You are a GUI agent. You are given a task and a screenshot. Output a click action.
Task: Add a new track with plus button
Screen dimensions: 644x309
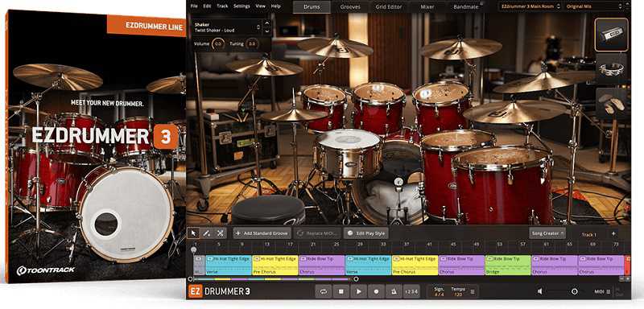point(613,233)
